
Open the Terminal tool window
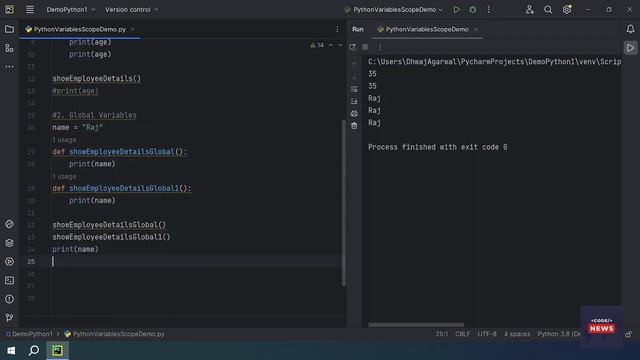pyautogui.click(x=9, y=280)
